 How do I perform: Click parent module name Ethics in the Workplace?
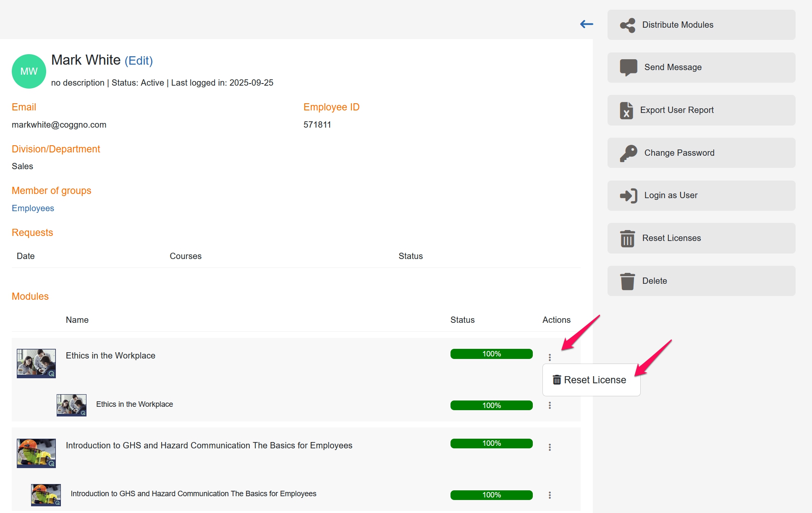pyautogui.click(x=110, y=356)
